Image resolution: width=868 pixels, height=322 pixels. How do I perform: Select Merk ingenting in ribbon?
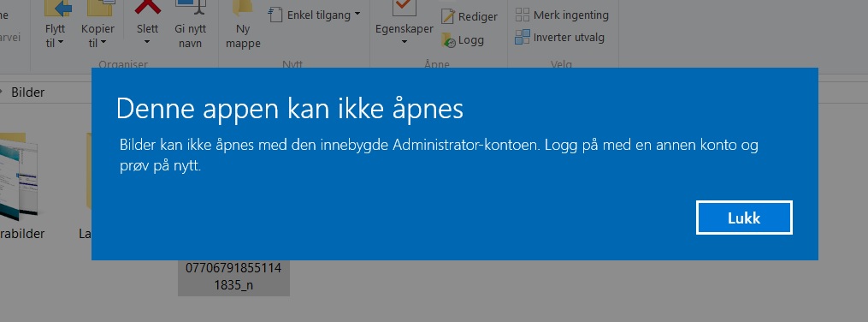click(562, 15)
